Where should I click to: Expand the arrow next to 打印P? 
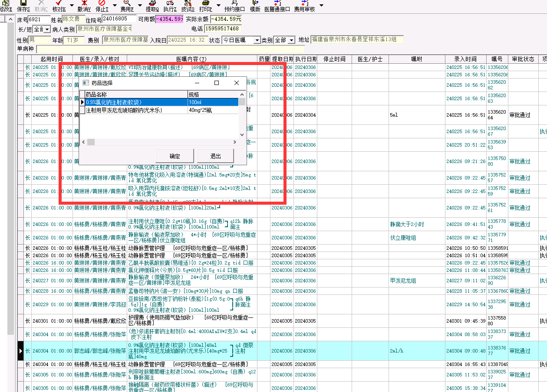218,5
